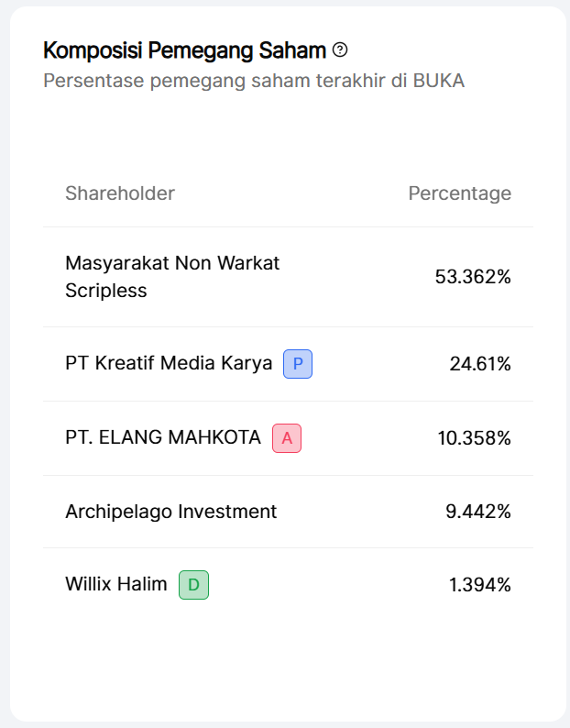Open PT Kreatif Media Karya shareholder
570x728 pixels.
169,363
